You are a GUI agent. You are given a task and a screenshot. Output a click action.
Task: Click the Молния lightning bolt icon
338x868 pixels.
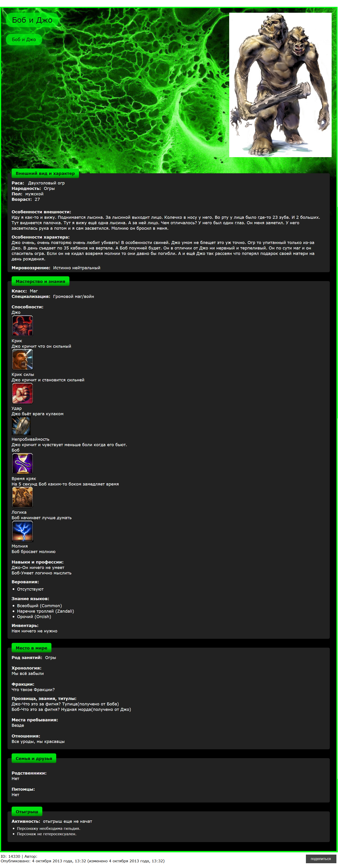23,531
